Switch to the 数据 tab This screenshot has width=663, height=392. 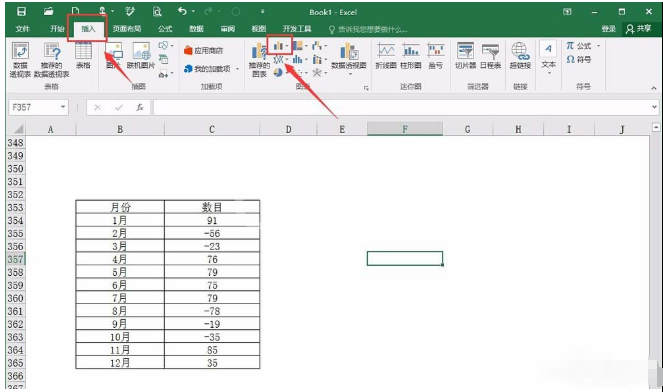click(196, 29)
